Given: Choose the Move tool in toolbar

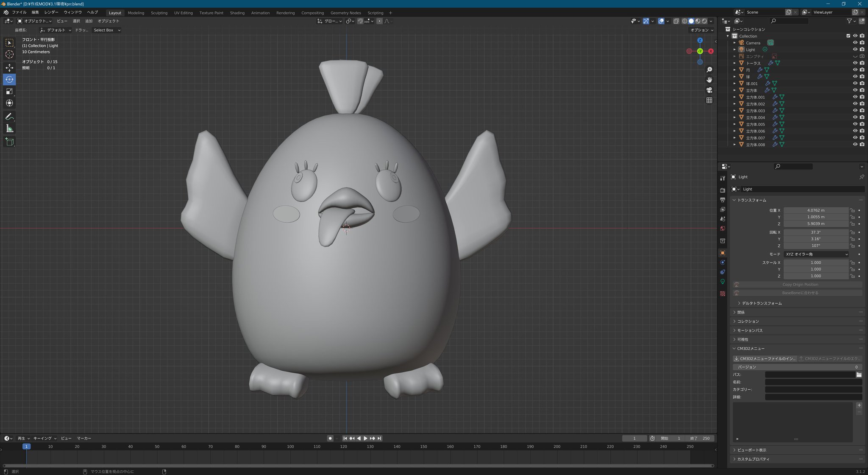Looking at the screenshot, I should pyautogui.click(x=9, y=68).
